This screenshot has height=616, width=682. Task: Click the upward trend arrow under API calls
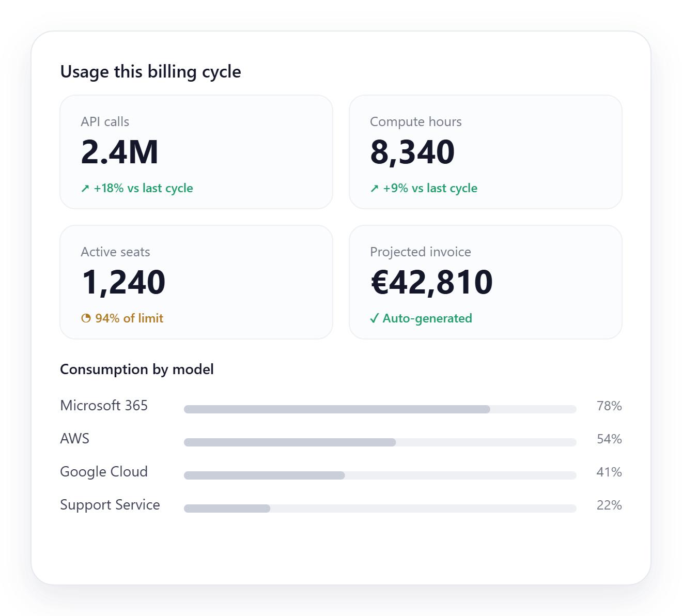pos(85,189)
